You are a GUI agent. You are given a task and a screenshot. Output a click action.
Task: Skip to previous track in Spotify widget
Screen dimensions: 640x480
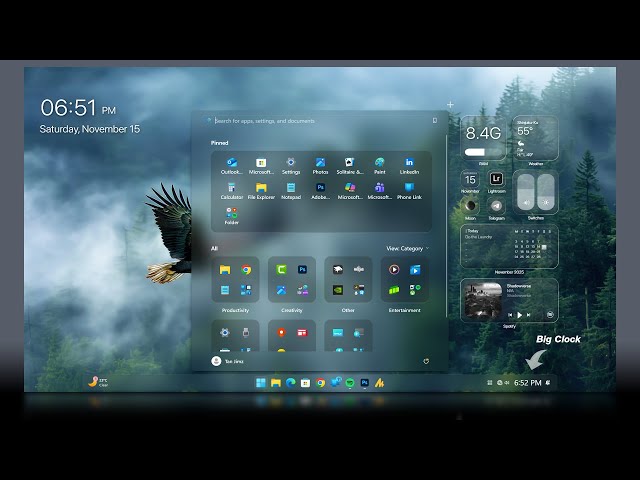tap(510, 315)
